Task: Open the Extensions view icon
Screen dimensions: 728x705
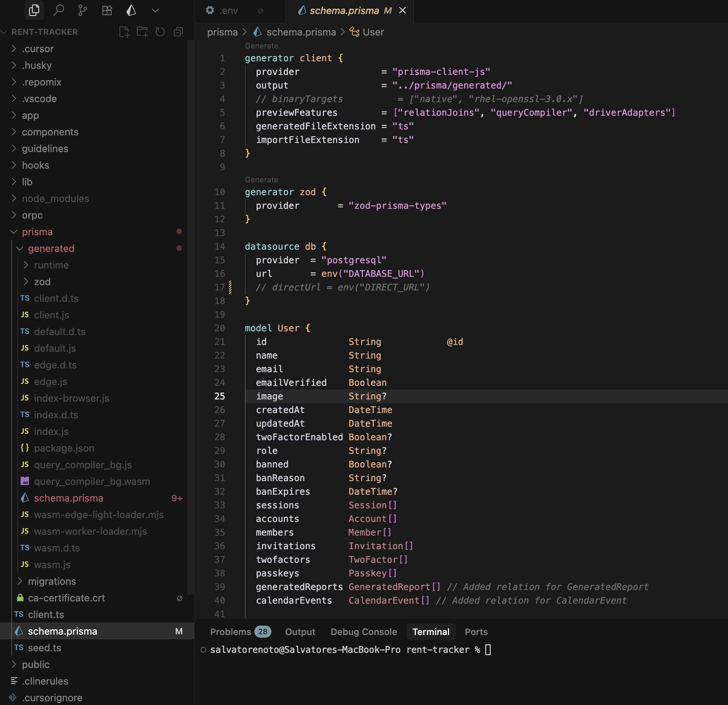Action: [x=107, y=10]
